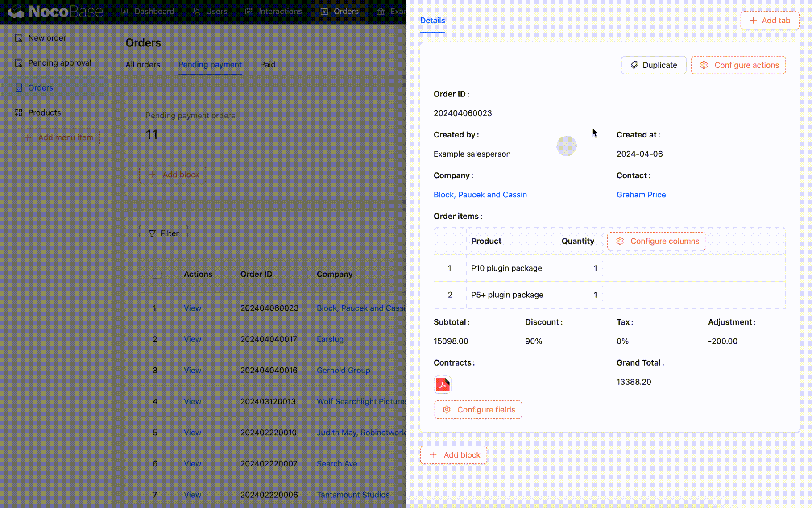Viewport: 812px width, 508px height.
Task: Select Orders sidebar item
Action: tap(55, 88)
